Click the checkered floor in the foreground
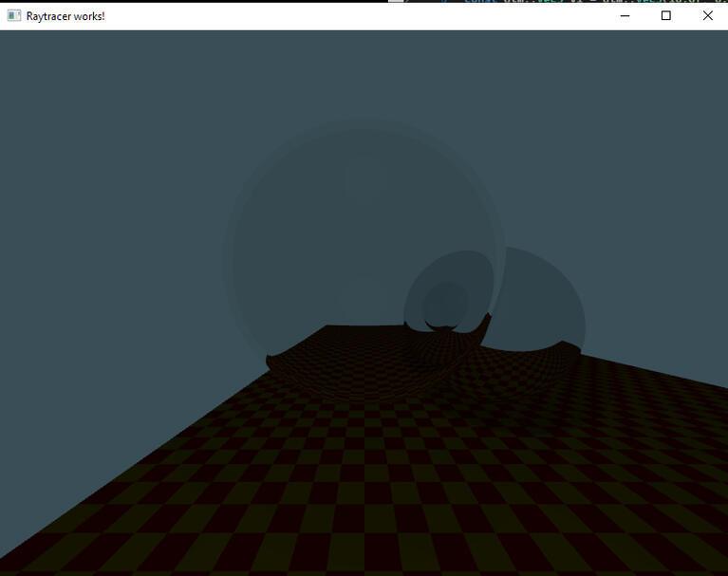Viewport: 728px width, 576px height. [380, 493]
